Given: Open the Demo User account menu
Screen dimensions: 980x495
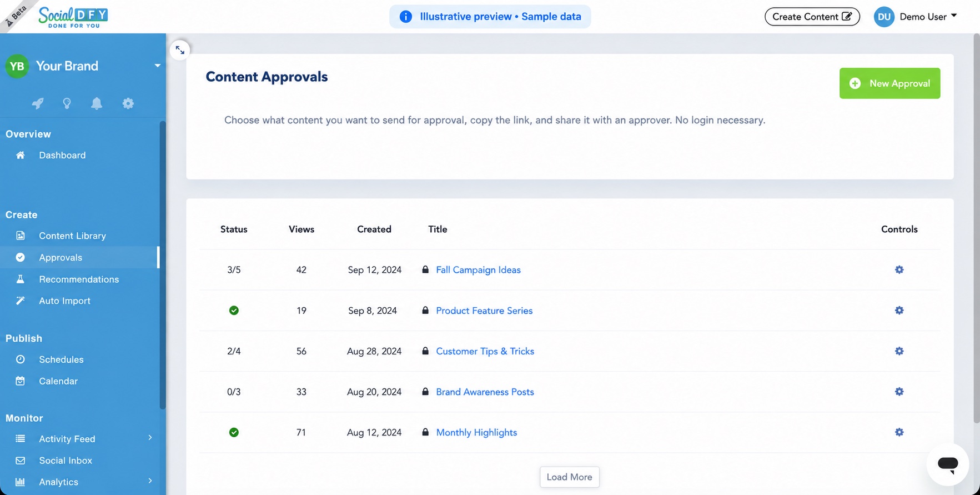Looking at the screenshot, I should point(916,17).
